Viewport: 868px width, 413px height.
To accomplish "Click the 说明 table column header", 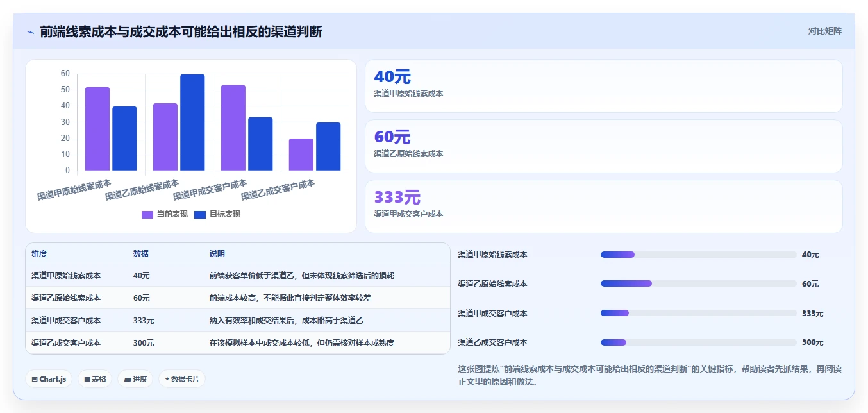I will 217,254.
